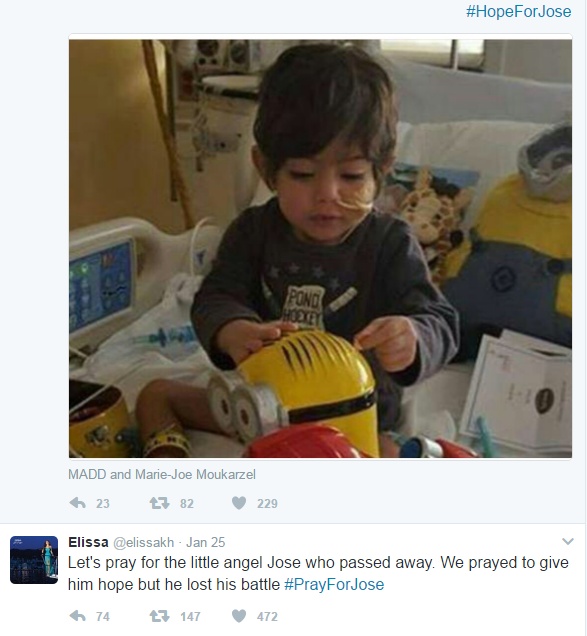Open the #PrayForJose hashtag

click(x=334, y=584)
